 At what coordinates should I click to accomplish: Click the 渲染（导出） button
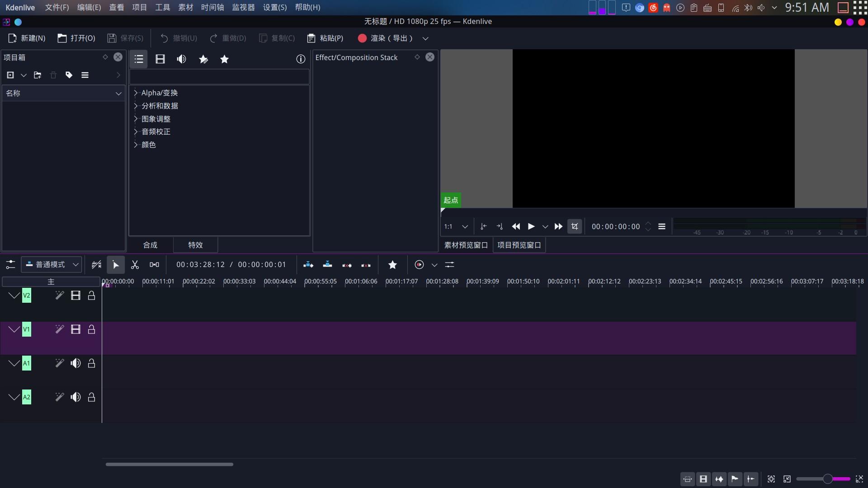click(385, 38)
